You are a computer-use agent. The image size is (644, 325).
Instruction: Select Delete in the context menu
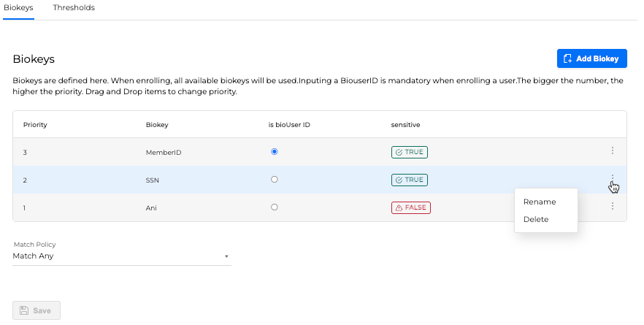536,219
